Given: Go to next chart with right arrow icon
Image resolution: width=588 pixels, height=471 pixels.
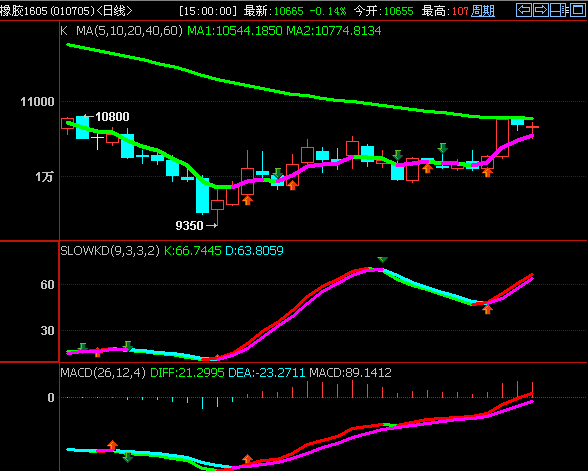Looking at the screenshot, I should pyautogui.click(x=541, y=10).
